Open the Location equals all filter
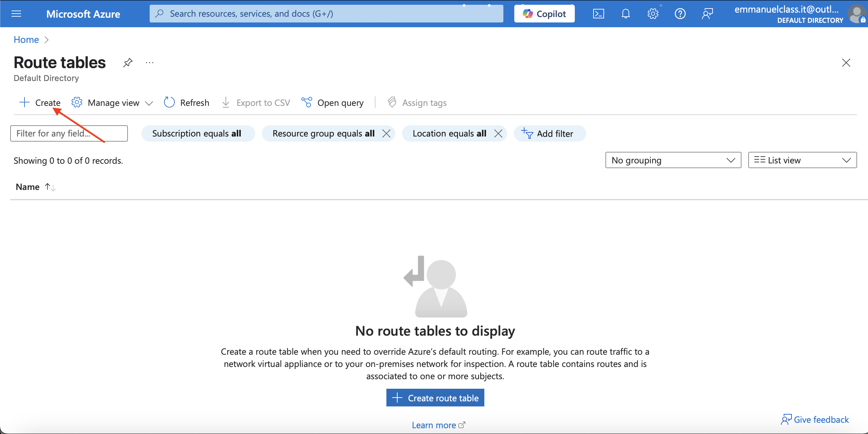The height and width of the screenshot is (434, 868). tap(449, 133)
